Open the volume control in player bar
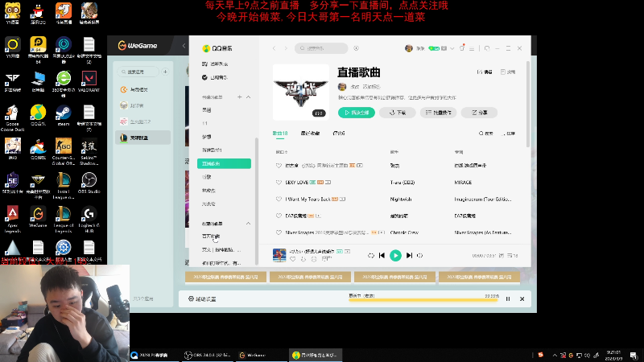644x362 pixels. 419,255
